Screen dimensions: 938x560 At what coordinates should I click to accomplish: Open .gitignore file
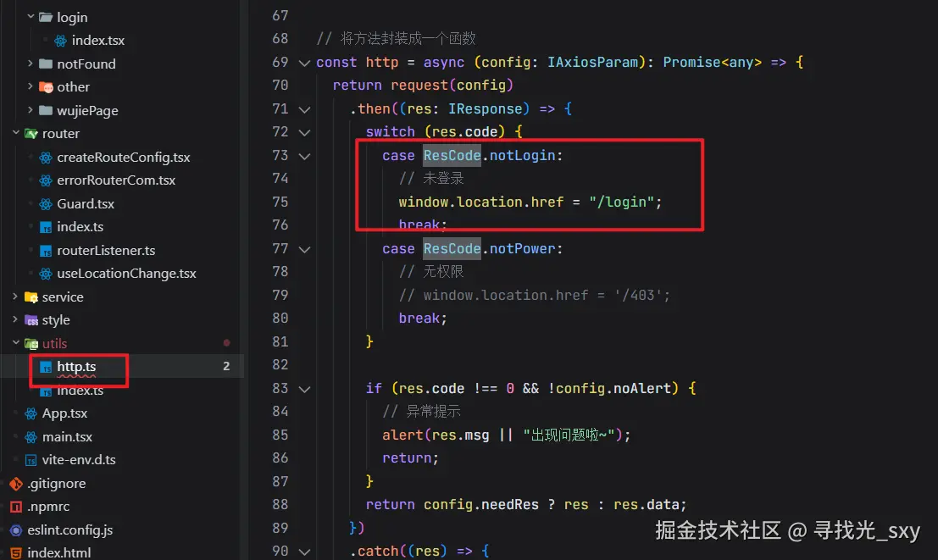pyautogui.click(x=56, y=484)
